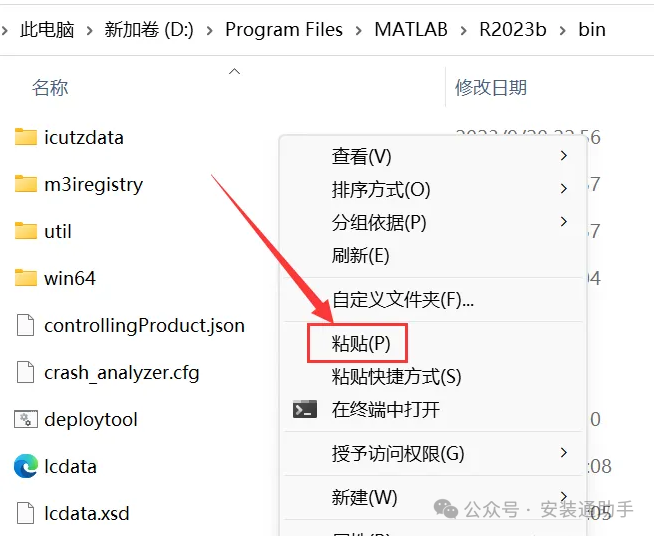Click the m3iregistry folder icon
Viewport: 655px width, 536px height.
coord(25,184)
